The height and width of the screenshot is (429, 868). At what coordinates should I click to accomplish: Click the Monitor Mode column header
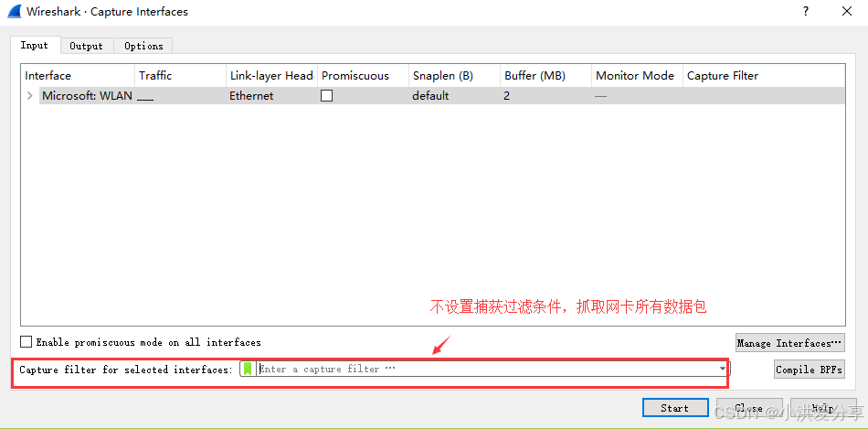pyautogui.click(x=637, y=76)
